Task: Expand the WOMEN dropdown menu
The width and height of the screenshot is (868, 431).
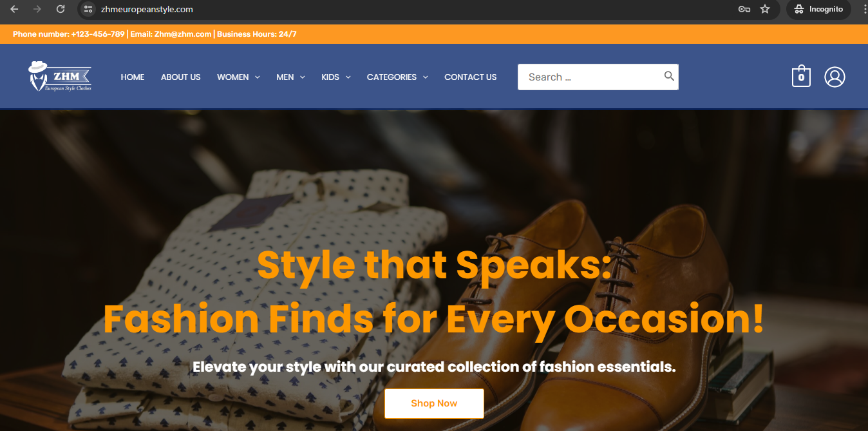Action: point(238,77)
